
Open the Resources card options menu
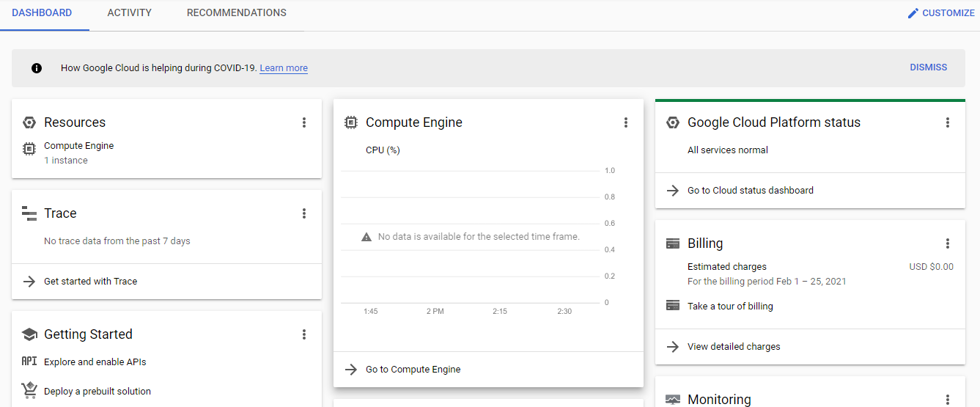(304, 122)
